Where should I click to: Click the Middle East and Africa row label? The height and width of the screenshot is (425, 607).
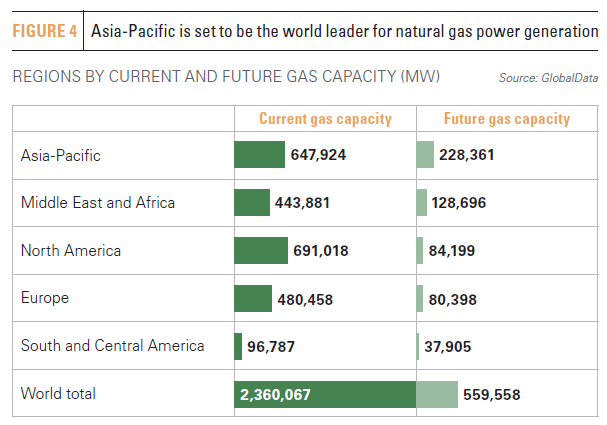click(x=98, y=203)
